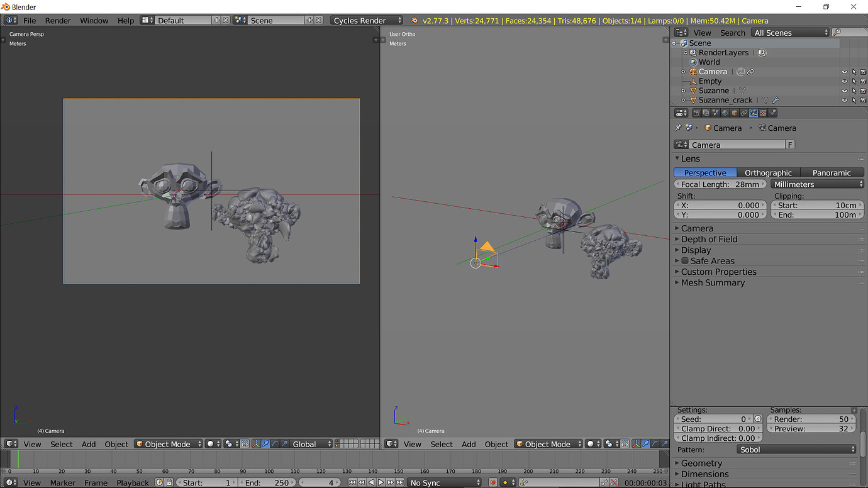This screenshot has height=488, width=868.
Task: Select Orthographic lens type
Action: tap(768, 172)
